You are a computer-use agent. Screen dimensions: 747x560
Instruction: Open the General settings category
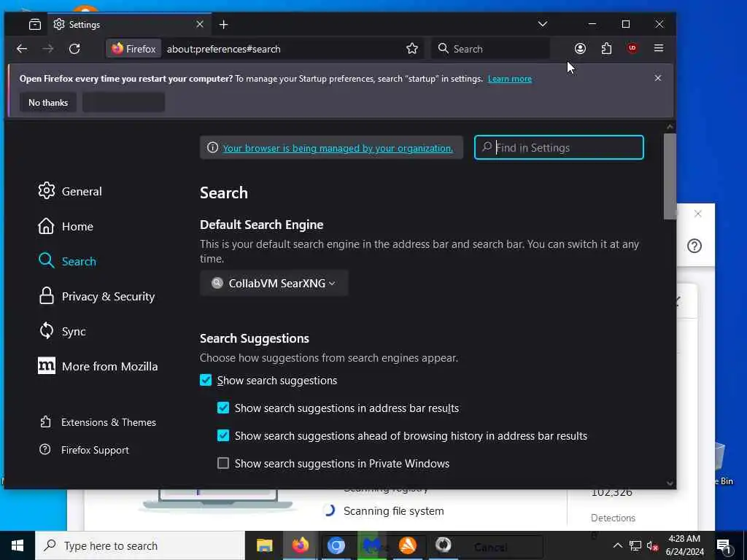pos(70,191)
